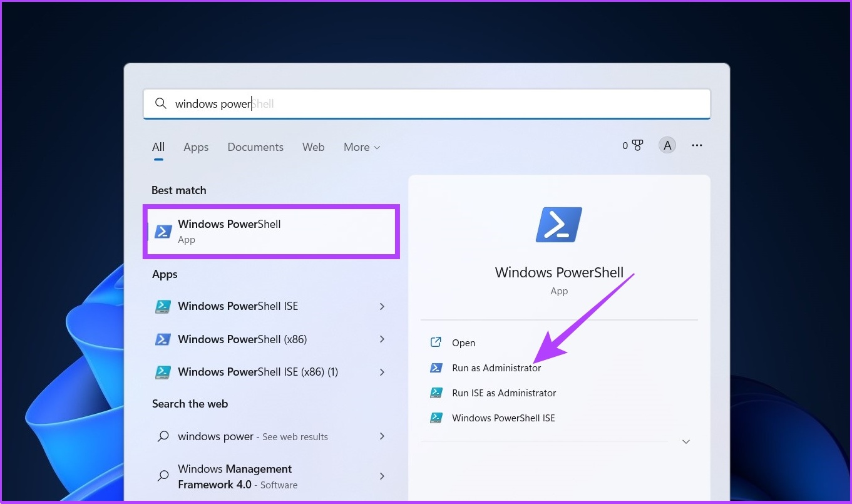Choose Run as Administrator
852x504 pixels.
pos(496,368)
